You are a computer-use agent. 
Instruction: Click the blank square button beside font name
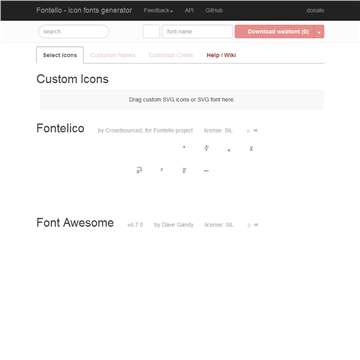tap(151, 32)
